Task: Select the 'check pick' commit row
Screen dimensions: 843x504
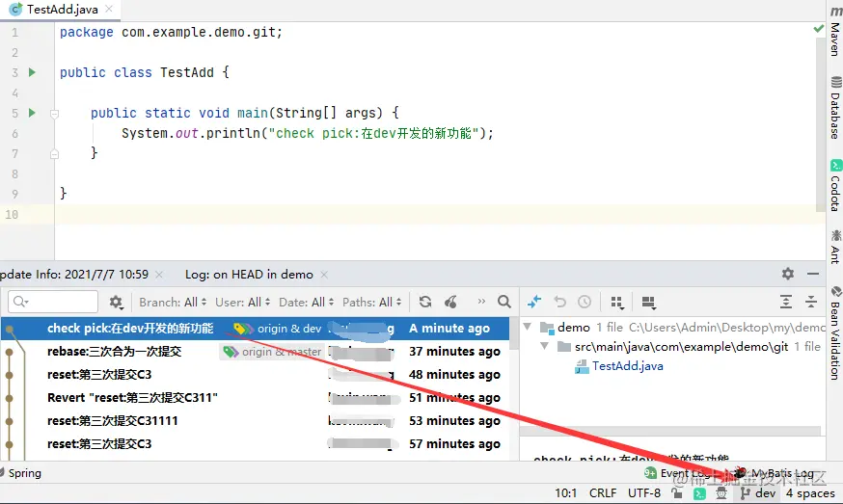Action: click(x=255, y=329)
